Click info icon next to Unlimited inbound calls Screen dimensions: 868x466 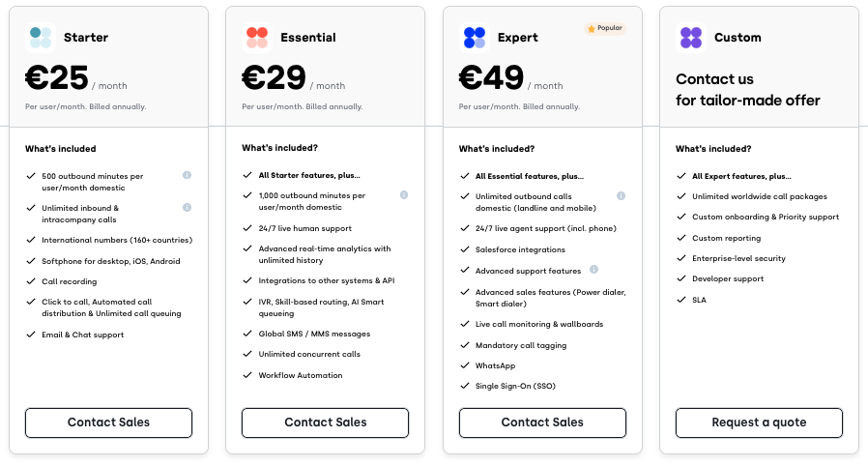[x=187, y=207]
